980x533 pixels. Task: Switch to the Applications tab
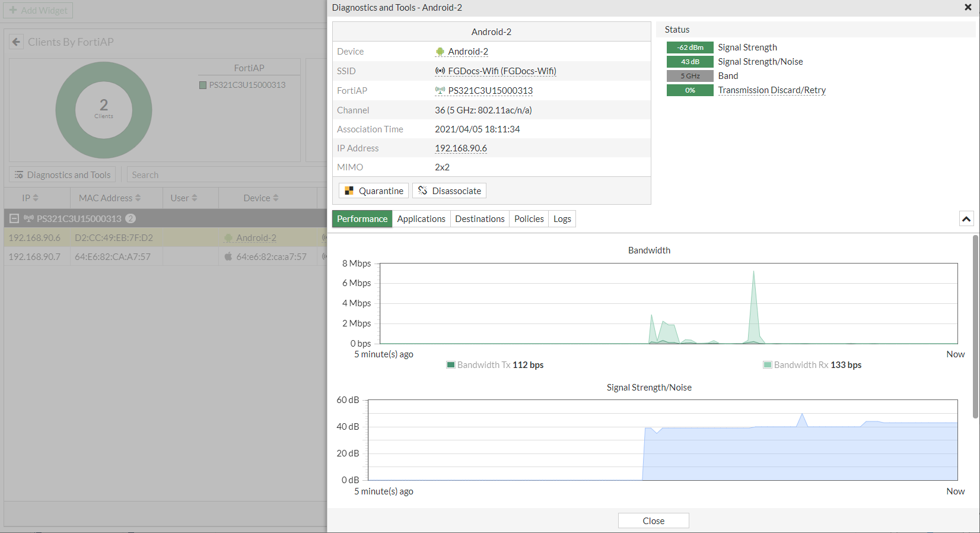pos(421,219)
